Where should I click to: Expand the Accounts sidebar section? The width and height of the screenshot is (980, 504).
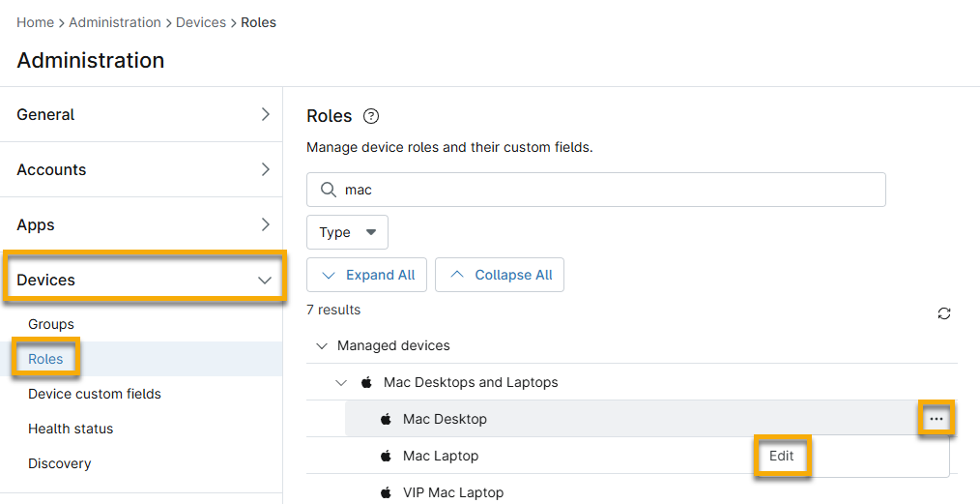pos(265,169)
